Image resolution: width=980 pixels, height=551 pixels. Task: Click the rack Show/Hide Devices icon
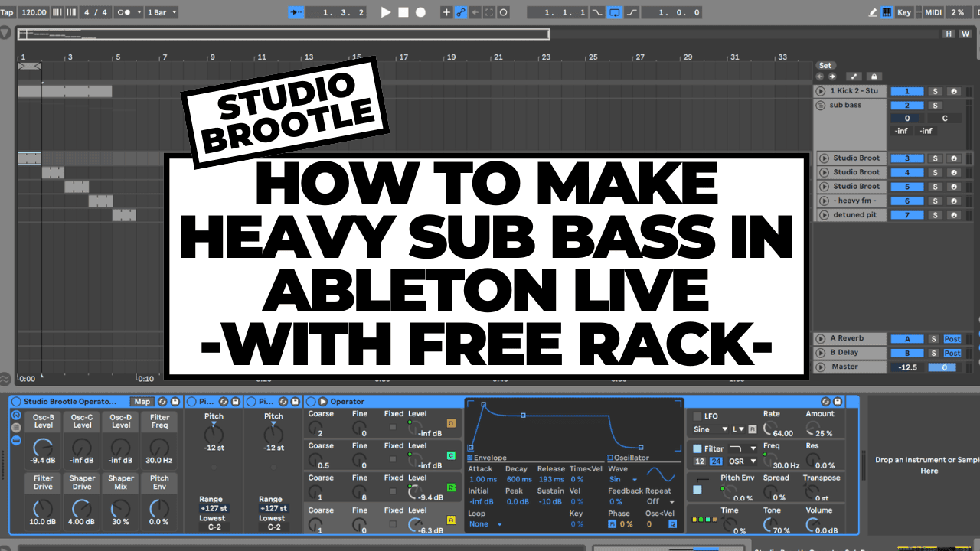click(x=16, y=441)
